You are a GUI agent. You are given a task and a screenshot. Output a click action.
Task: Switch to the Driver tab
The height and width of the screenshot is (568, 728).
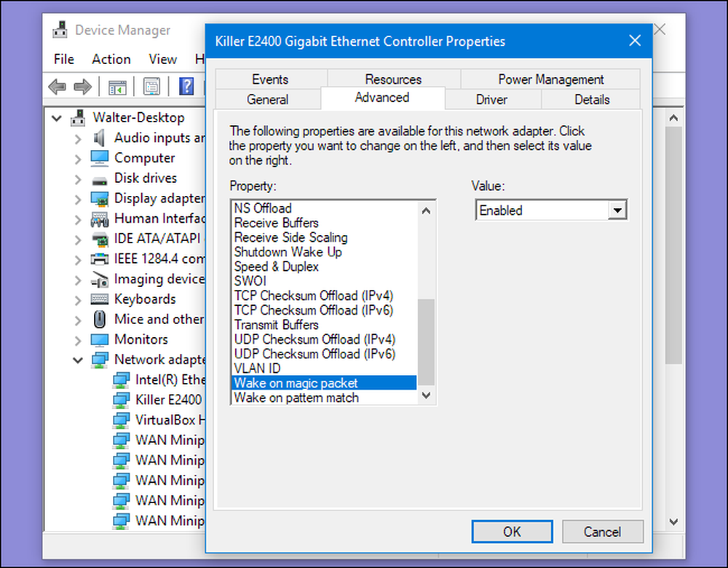[491, 99]
